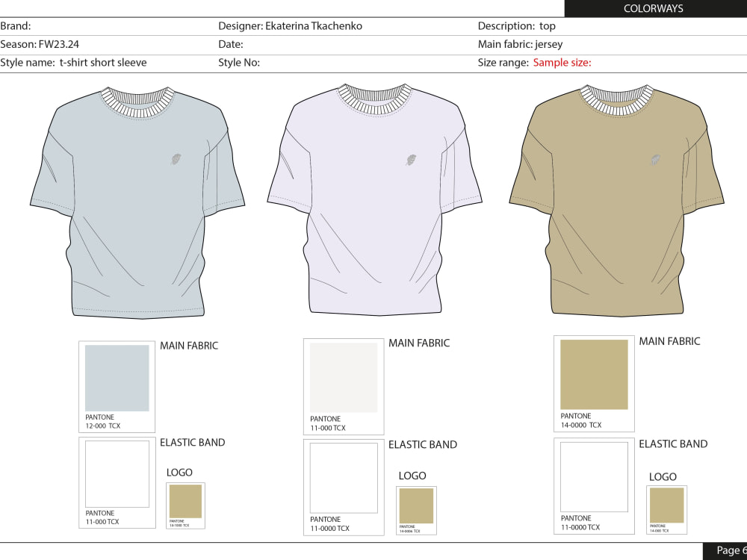The width and height of the screenshot is (747, 560).
Task: Click MAIN FABRIC label beside grey-blue swatch
Action: point(189,346)
